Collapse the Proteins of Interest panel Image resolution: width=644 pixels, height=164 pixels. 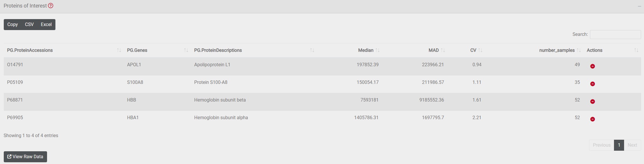tap(639, 6)
